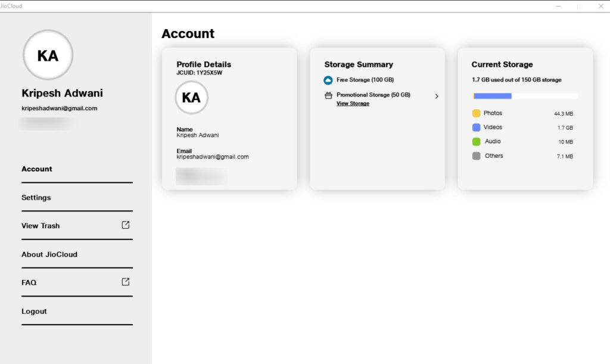
Task: Open Settings from the sidebar
Action: (x=36, y=197)
